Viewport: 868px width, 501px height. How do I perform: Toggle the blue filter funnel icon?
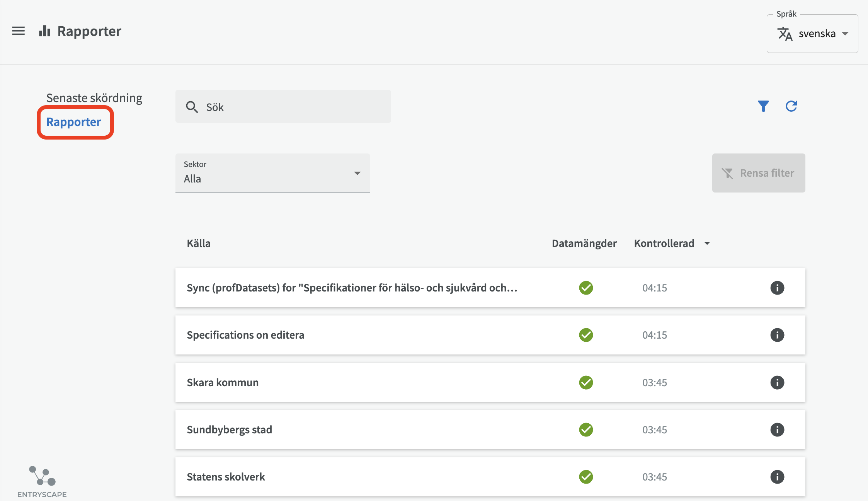pyautogui.click(x=763, y=106)
